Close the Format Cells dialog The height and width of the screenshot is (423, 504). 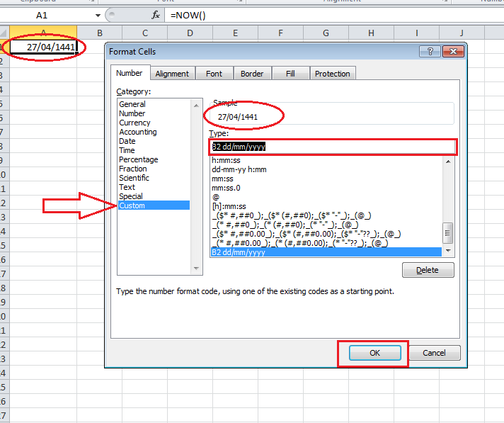tap(453, 52)
